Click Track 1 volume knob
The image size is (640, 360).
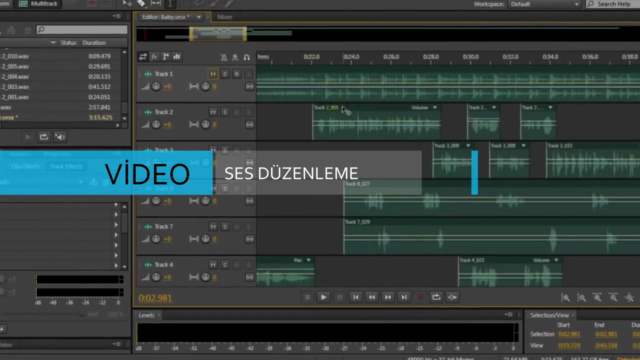(156, 87)
